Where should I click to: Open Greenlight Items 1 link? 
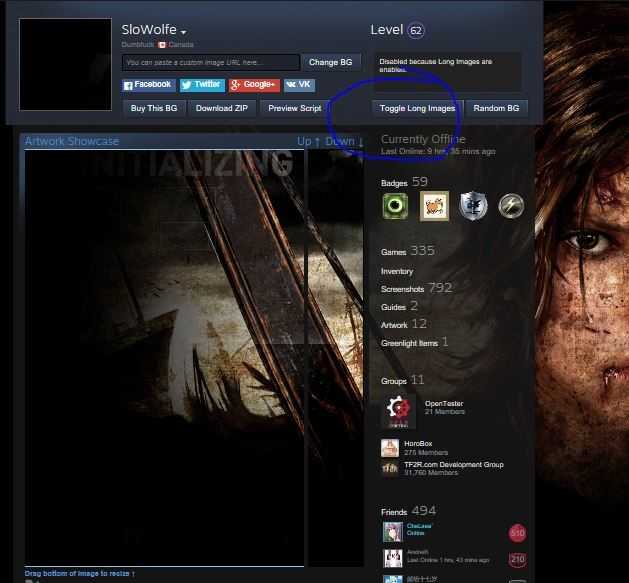click(x=414, y=342)
